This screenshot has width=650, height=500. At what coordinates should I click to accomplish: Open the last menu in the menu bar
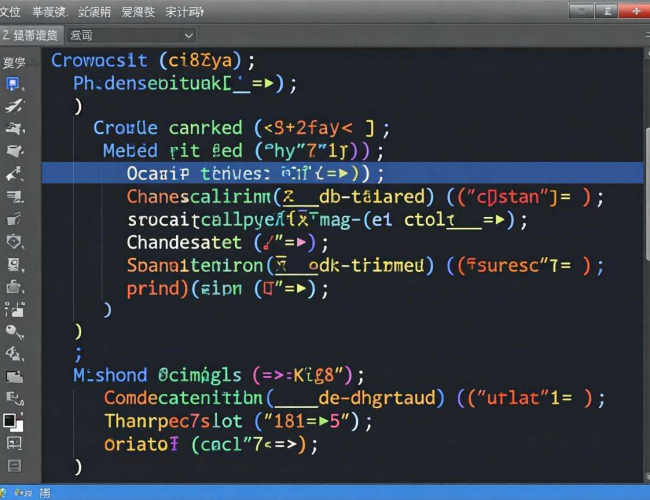point(184,11)
